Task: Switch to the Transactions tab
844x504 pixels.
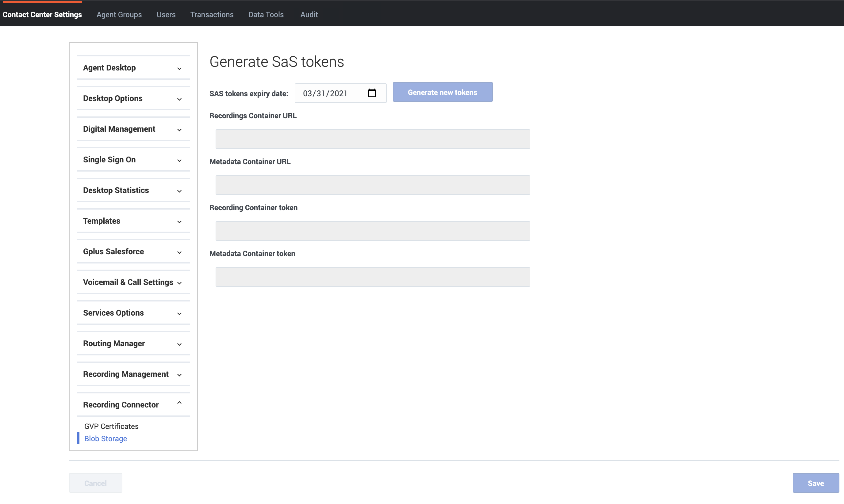Action: coord(212,15)
